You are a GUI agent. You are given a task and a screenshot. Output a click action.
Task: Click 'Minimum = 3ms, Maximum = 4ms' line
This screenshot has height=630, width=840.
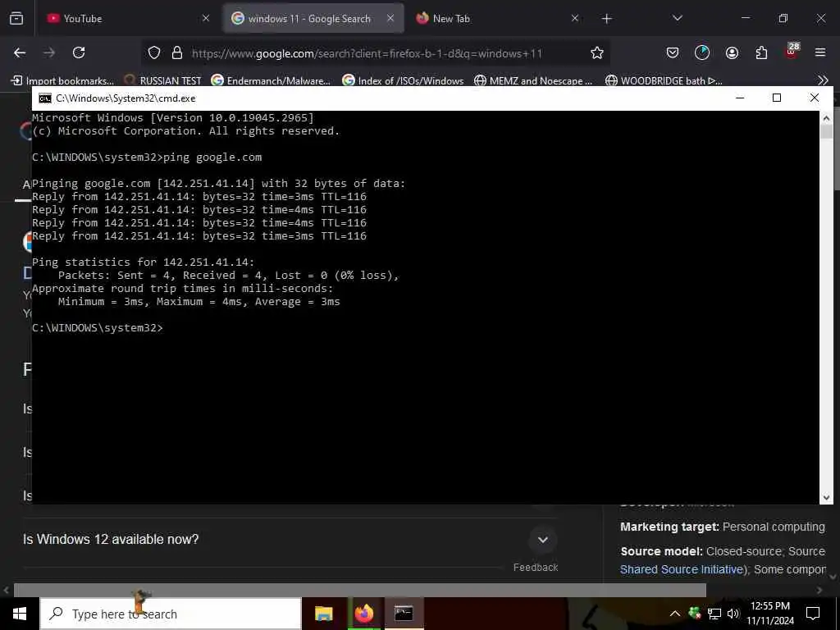(x=199, y=302)
